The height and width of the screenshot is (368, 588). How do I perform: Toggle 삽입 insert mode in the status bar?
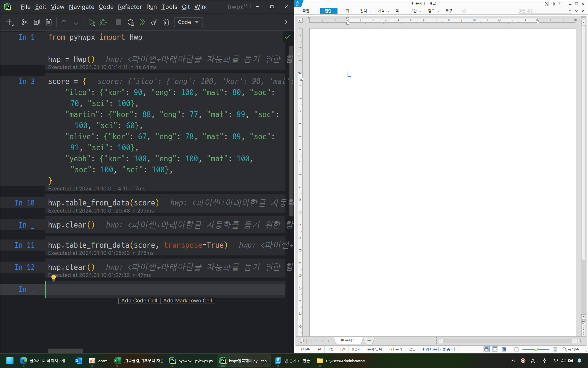(x=412, y=349)
